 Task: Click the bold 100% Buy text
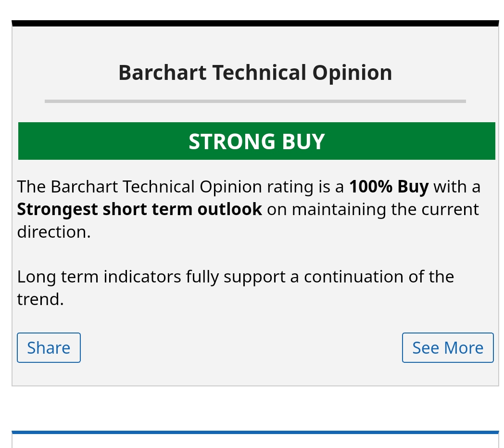coord(389,187)
